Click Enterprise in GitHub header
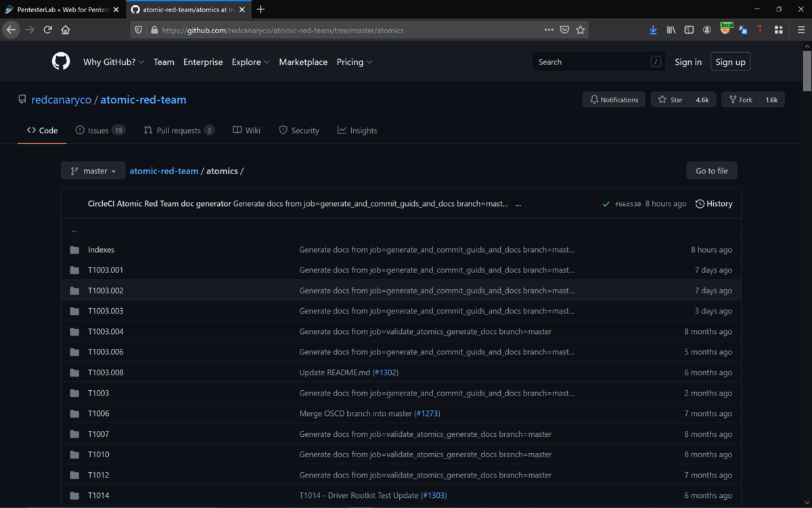 [203, 62]
